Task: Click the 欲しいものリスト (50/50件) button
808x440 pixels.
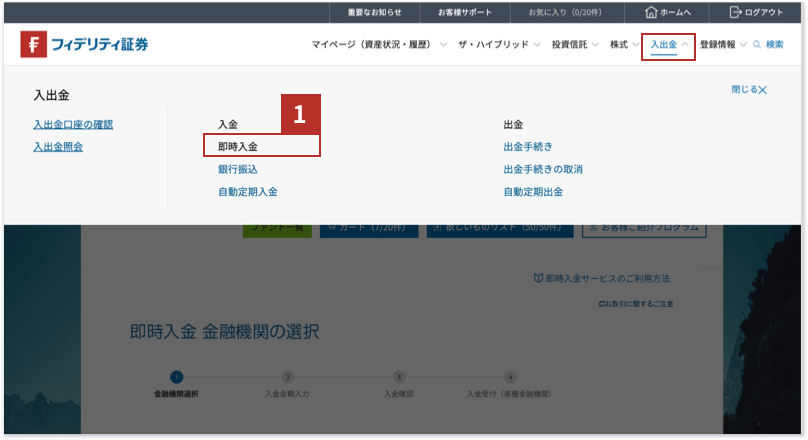Action: 500,231
